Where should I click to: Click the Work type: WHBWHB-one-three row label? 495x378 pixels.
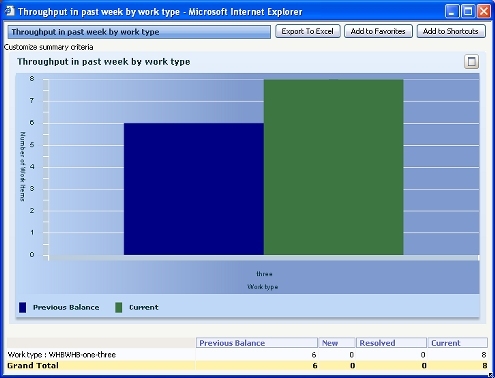[x=62, y=355]
